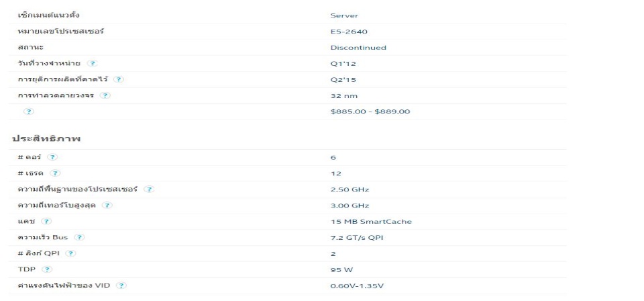The width and height of the screenshot is (644, 301).
Task: Click help icon beside การยุติการผลิตที่คาดไว้
Action: pyautogui.click(x=118, y=79)
